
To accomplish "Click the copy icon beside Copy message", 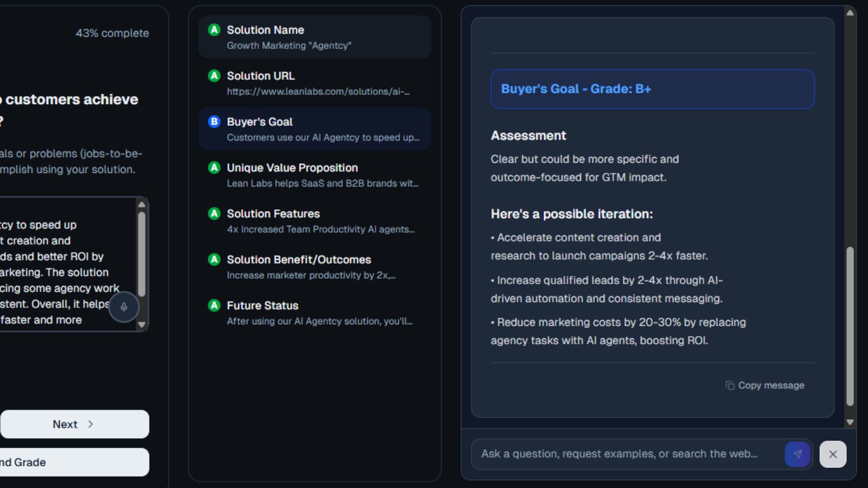I will pyautogui.click(x=730, y=385).
